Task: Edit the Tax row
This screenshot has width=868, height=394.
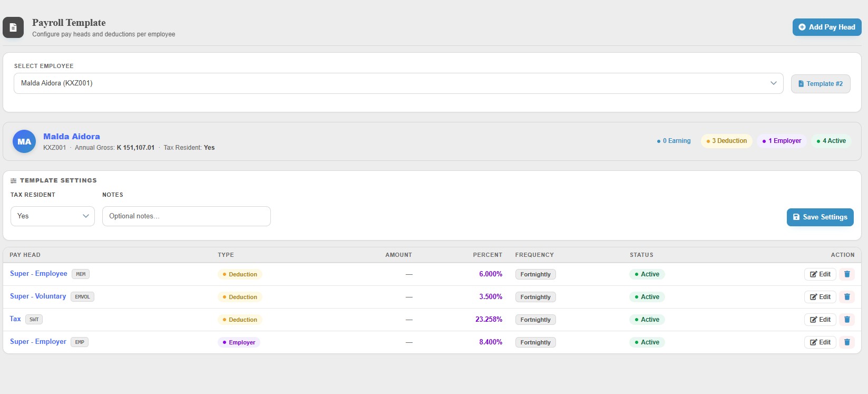Action: [x=820, y=320]
